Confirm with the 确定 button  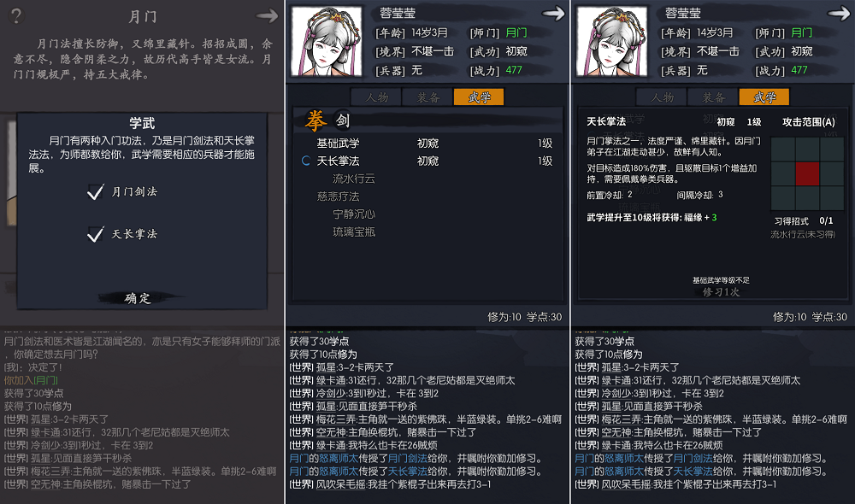tap(138, 298)
